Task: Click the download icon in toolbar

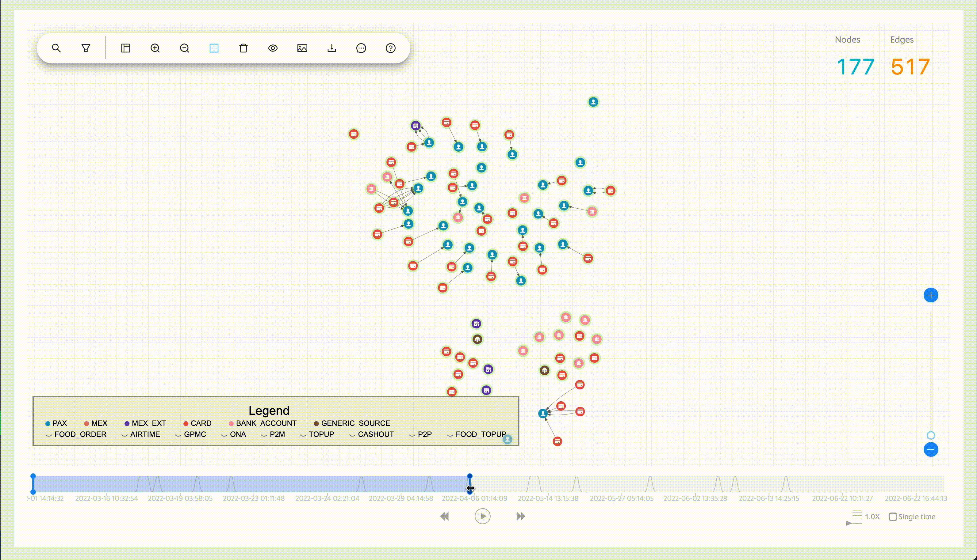Action: (x=332, y=48)
